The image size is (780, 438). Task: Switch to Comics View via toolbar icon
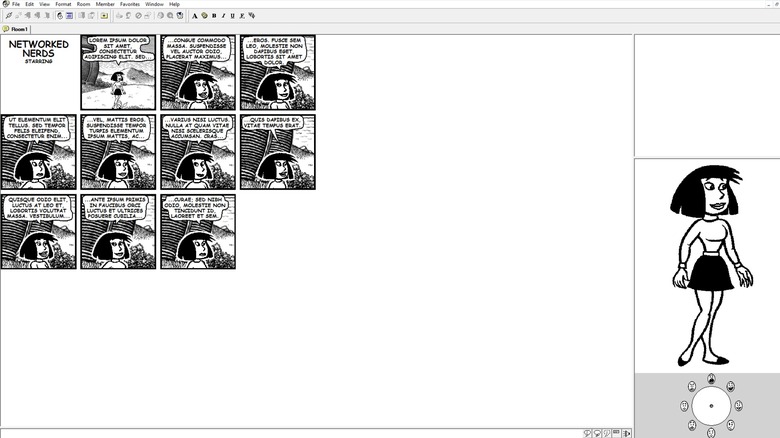pos(60,16)
